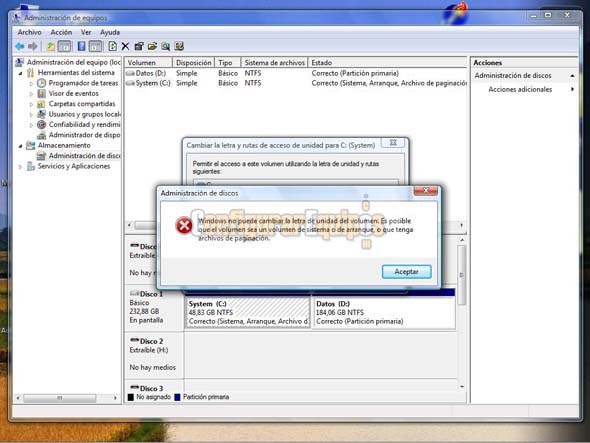
Task: Click the Back arrow toolbar icon
Action: pos(20,46)
